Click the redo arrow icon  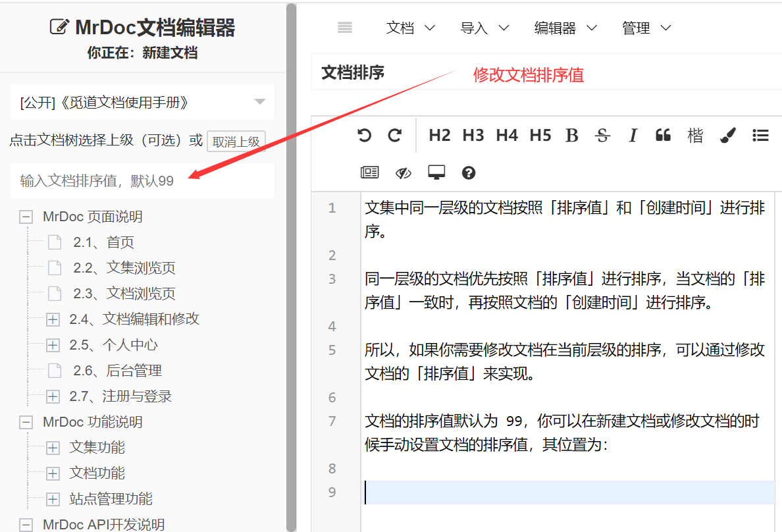coord(395,136)
